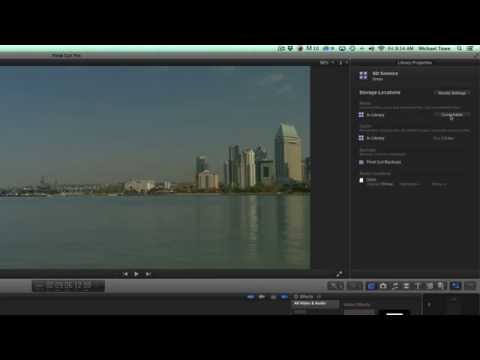480x360 pixels.
Task: Click the Storage Locations heading
Action: 380,92
